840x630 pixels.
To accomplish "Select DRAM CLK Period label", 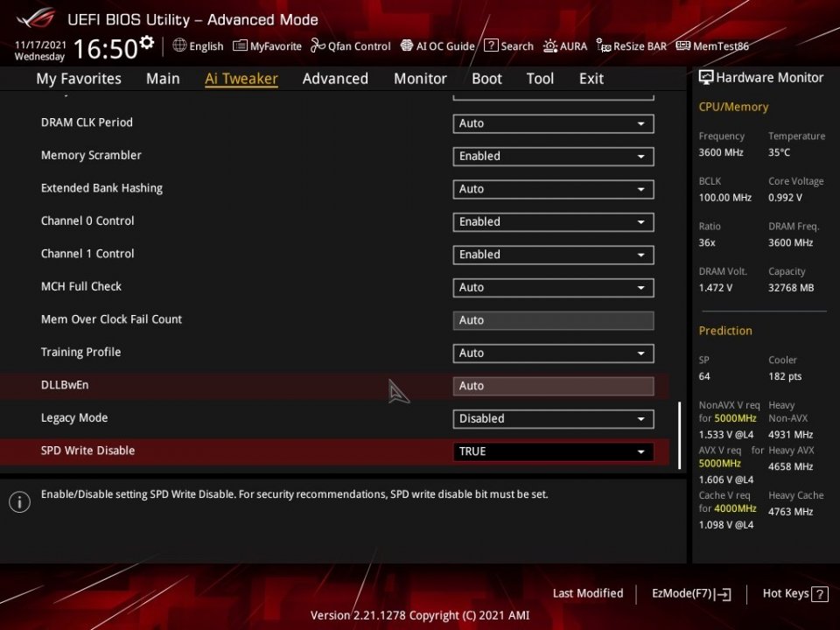I will tap(87, 122).
